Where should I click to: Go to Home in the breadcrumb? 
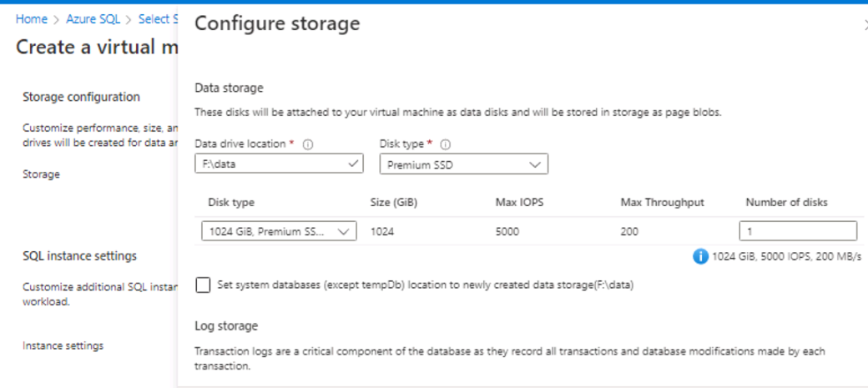pos(32,19)
